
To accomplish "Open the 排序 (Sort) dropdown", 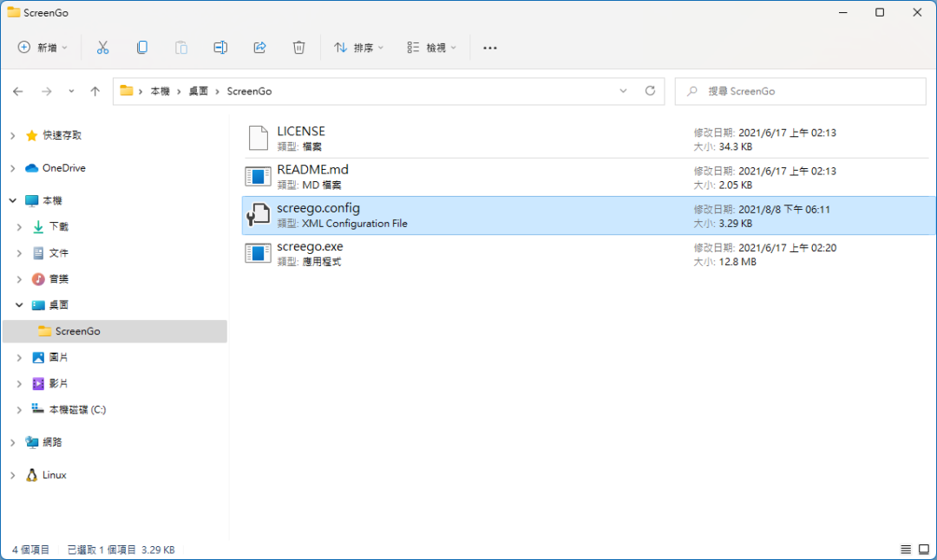I will coord(358,48).
